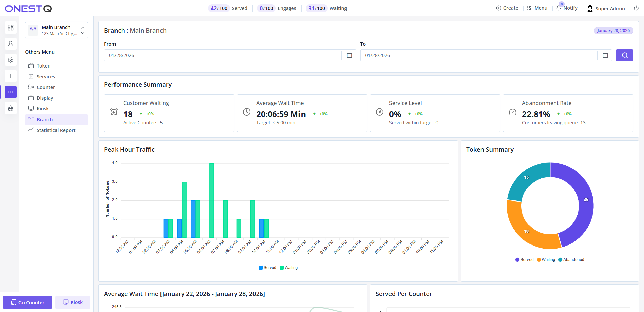The width and height of the screenshot is (644, 312).
Task: Toggle the Abandoned legend in Token Summary
Action: coord(571,260)
